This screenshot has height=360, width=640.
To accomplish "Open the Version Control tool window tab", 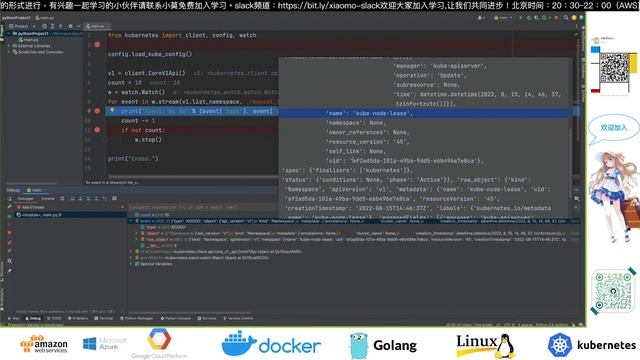I will click(x=238, y=318).
